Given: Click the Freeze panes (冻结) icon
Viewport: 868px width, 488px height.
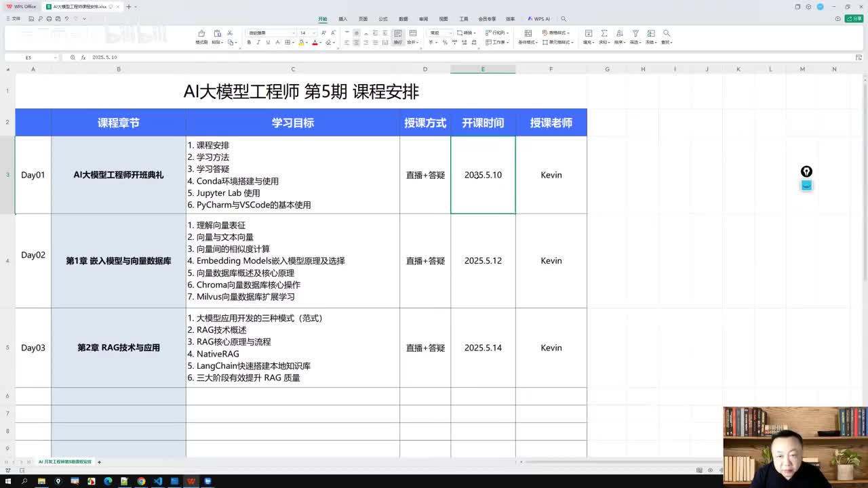Looking at the screenshot, I should (x=651, y=33).
